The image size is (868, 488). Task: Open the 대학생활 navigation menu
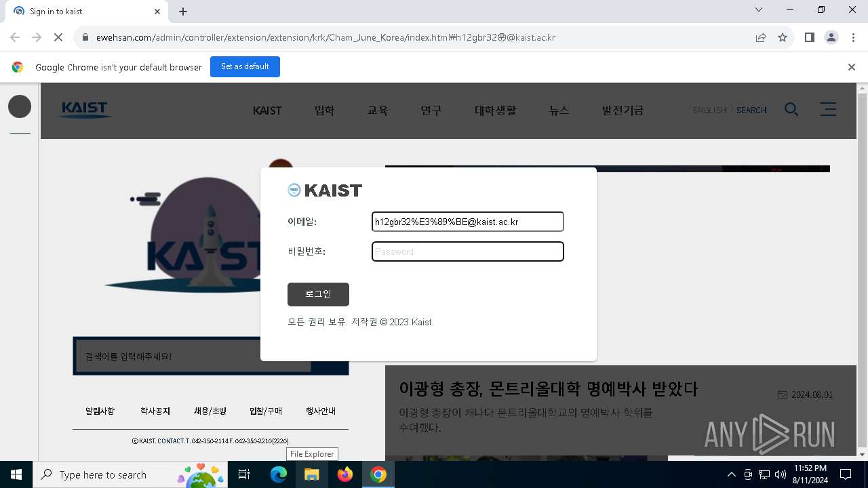[x=495, y=110]
